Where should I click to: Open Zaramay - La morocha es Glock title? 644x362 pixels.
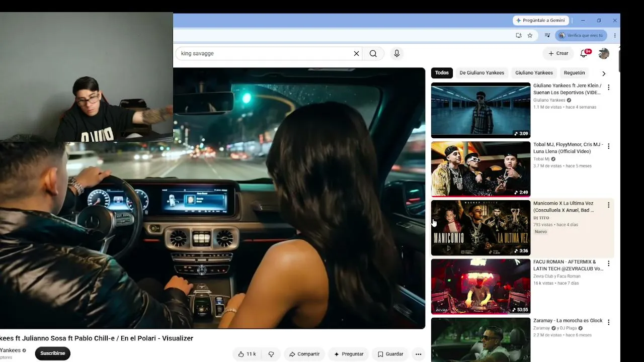coord(568,321)
